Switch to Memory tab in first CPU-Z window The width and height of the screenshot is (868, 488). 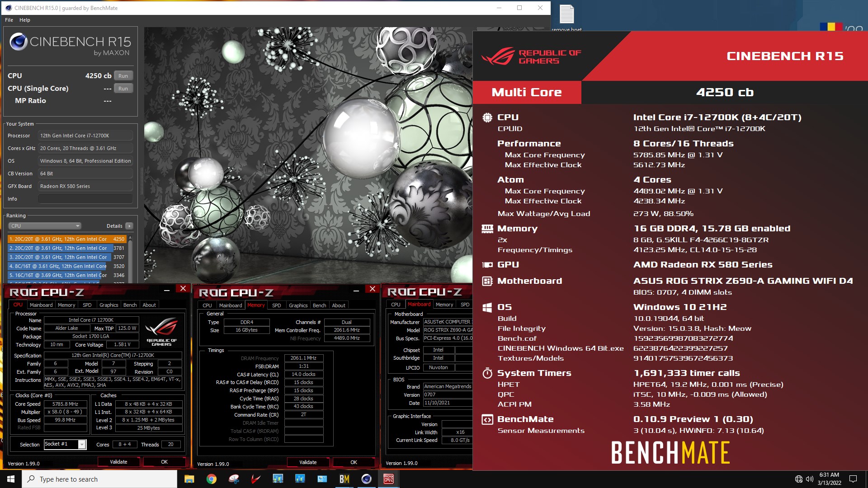(66, 305)
